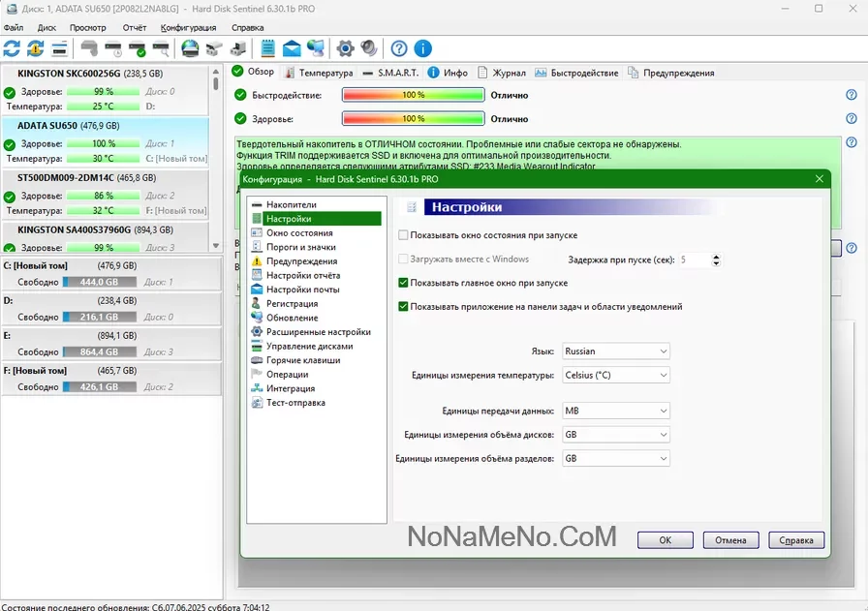
Task: Open the Язык dropdown showing Russian
Action: [x=616, y=351]
